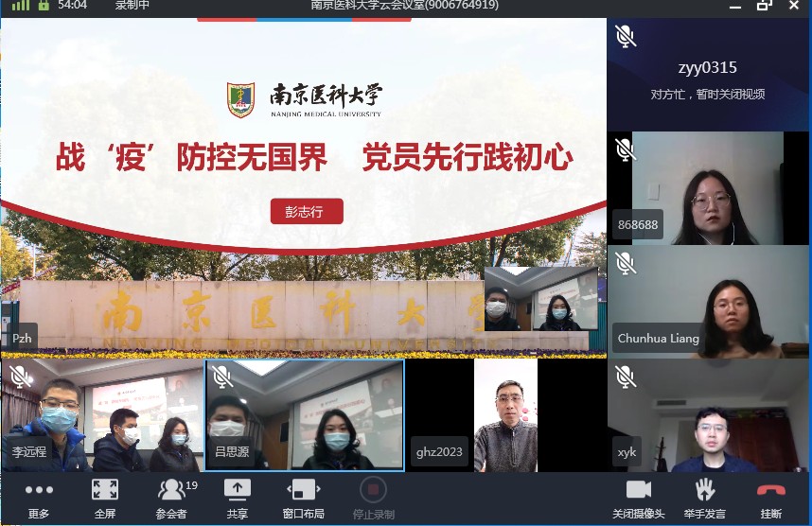Click the Pzh presenter name label
The image size is (812, 526).
click(22, 338)
